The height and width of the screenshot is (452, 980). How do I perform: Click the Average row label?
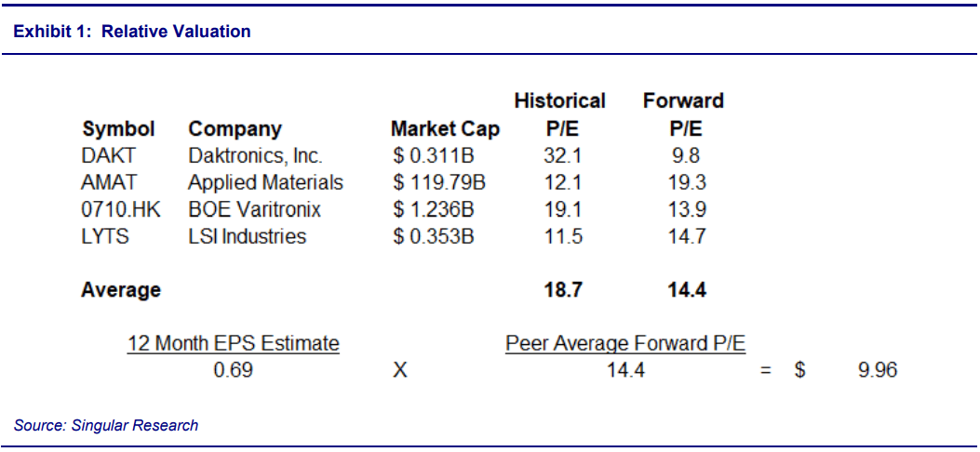(x=121, y=290)
